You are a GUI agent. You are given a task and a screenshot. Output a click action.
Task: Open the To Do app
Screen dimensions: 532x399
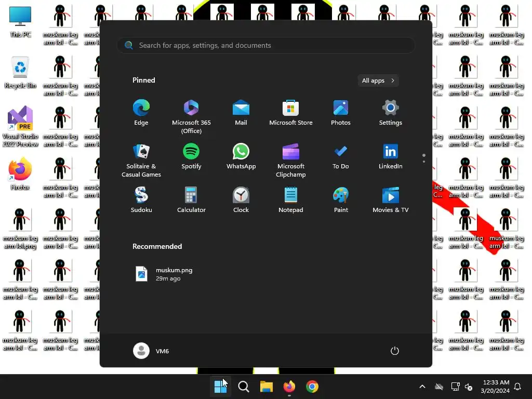[341, 156]
